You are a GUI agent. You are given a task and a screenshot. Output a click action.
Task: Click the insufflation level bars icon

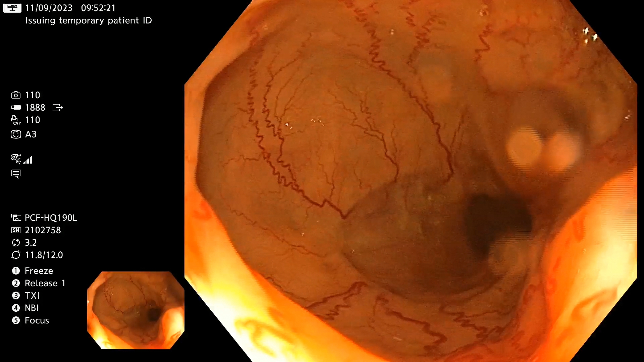click(28, 160)
